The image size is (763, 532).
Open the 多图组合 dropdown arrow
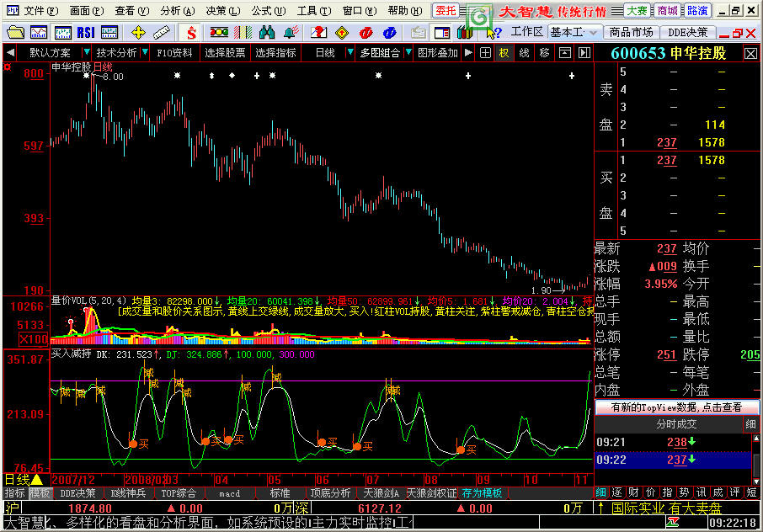408,52
